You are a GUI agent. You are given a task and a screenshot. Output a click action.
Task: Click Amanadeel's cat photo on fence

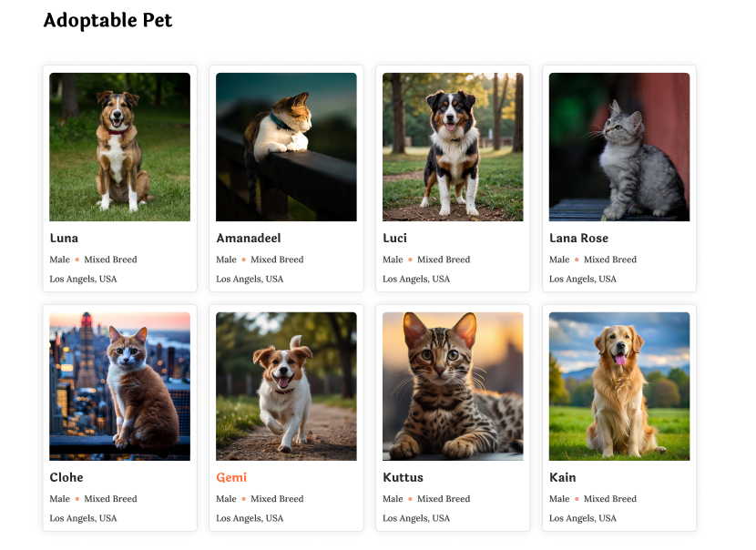pos(286,147)
